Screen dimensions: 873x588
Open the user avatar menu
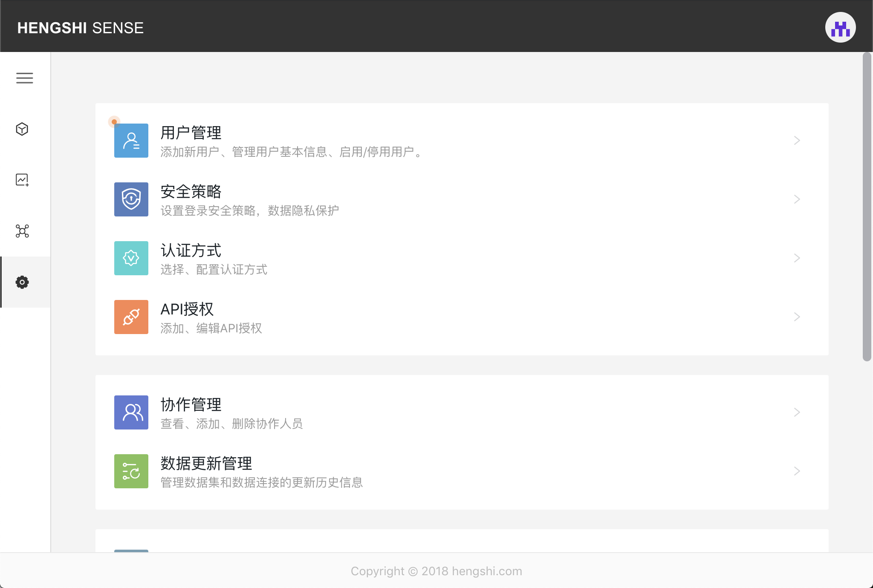point(840,27)
